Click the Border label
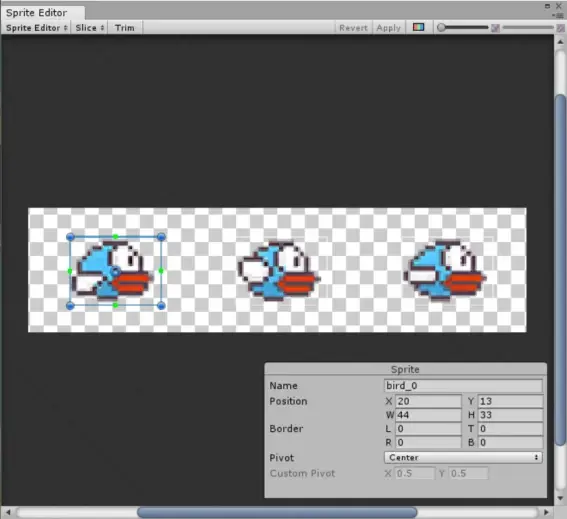Image resolution: width=567 pixels, height=519 pixels. (x=286, y=429)
